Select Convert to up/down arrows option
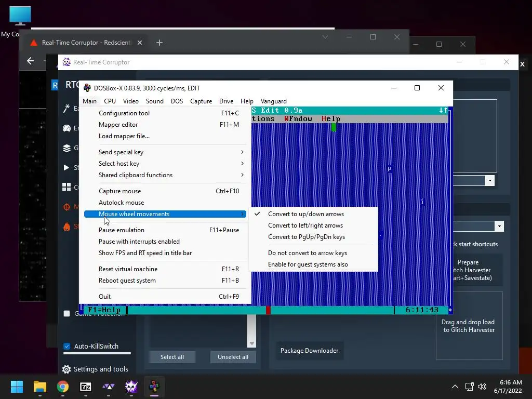532x399 pixels. 313,214
